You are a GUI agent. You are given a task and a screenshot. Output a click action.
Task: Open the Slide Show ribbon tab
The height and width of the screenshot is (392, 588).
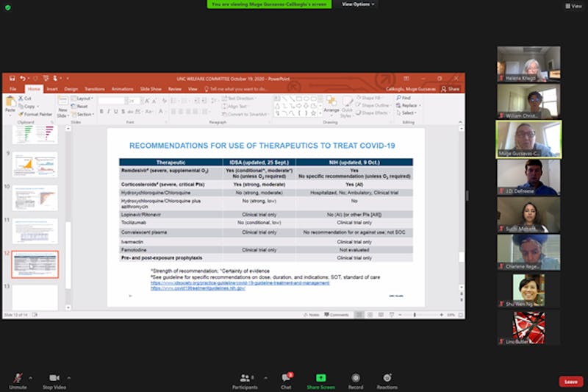151,89
